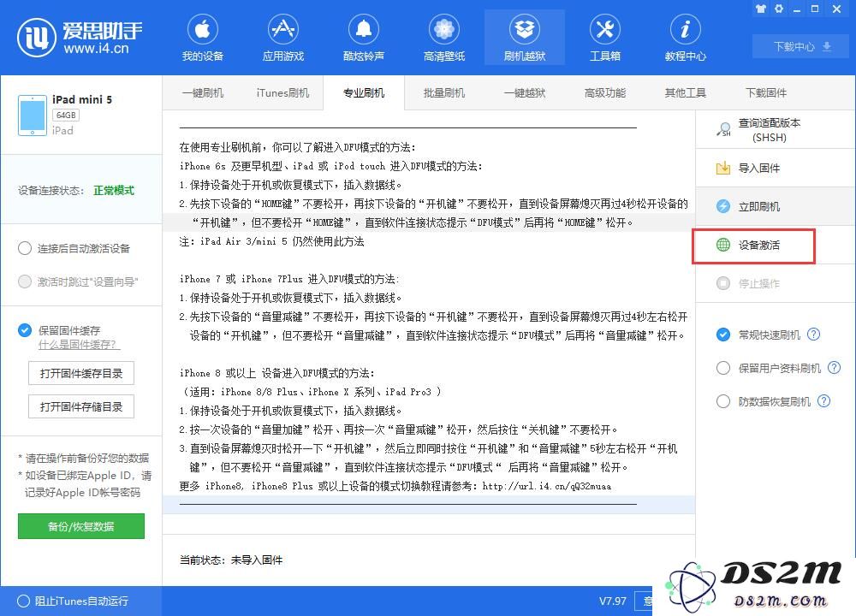Image resolution: width=856 pixels, height=616 pixels.
Task: Click 导入固件 import icon
Action: click(722, 168)
